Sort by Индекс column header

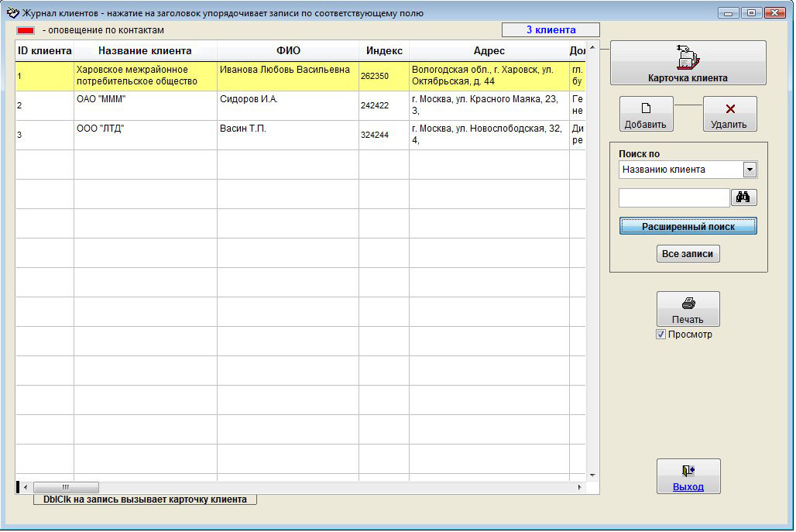(x=384, y=51)
